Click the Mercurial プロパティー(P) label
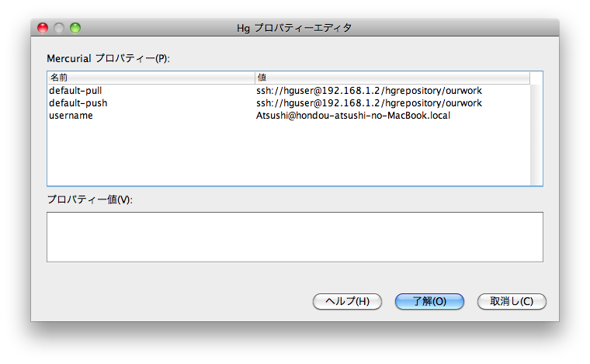The height and width of the screenshot is (364, 590). pyautogui.click(x=108, y=58)
